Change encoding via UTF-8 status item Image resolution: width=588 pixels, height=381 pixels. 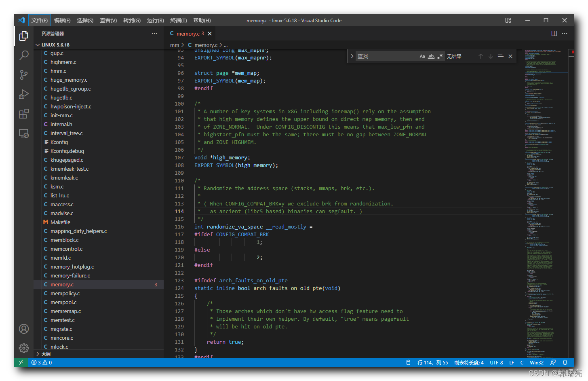click(x=496, y=362)
